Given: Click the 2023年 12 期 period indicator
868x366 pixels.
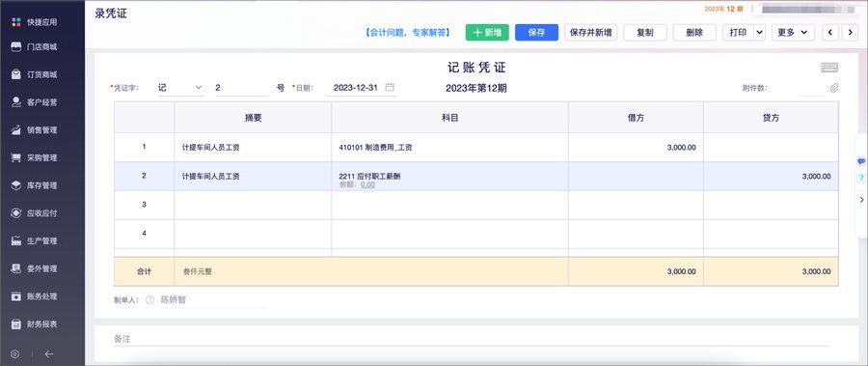Looking at the screenshot, I should coord(723,9).
